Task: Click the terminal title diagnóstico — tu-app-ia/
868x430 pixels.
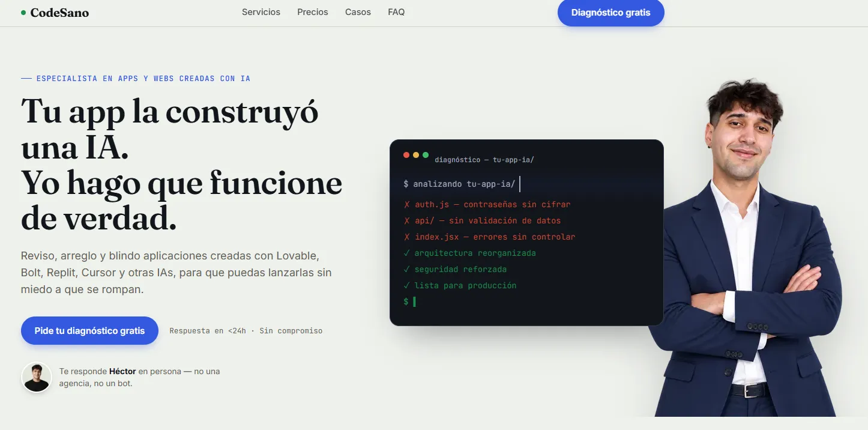Action: tap(484, 160)
